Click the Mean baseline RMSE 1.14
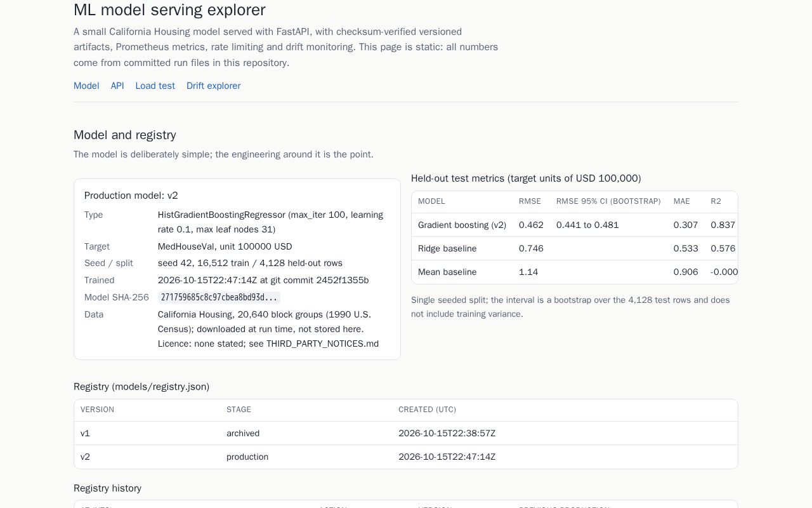Viewport: 812px width, 508px height. click(x=528, y=272)
